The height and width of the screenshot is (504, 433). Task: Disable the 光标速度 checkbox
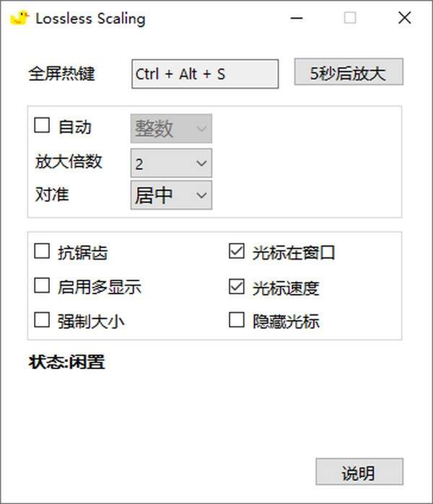coord(237,286)
